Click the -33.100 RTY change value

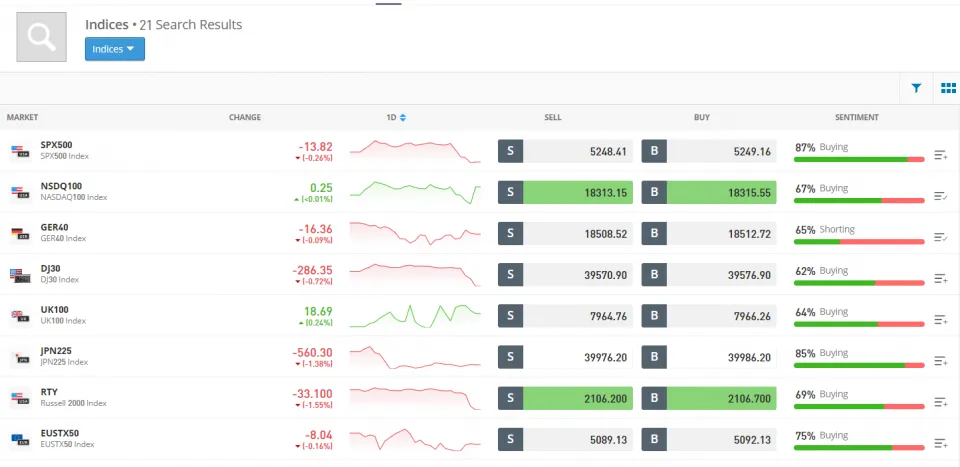312,394
